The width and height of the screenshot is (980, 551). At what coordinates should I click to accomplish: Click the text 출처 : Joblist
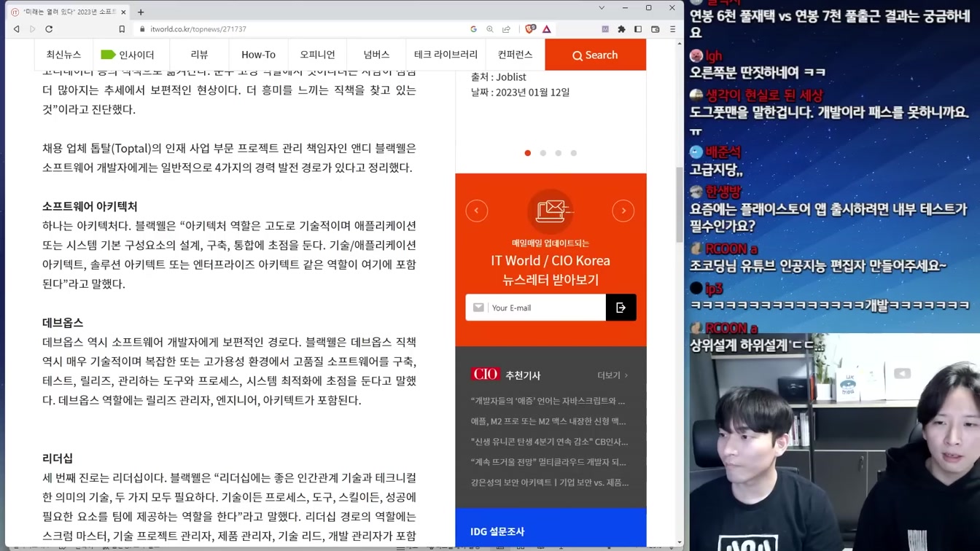(498, 77)
